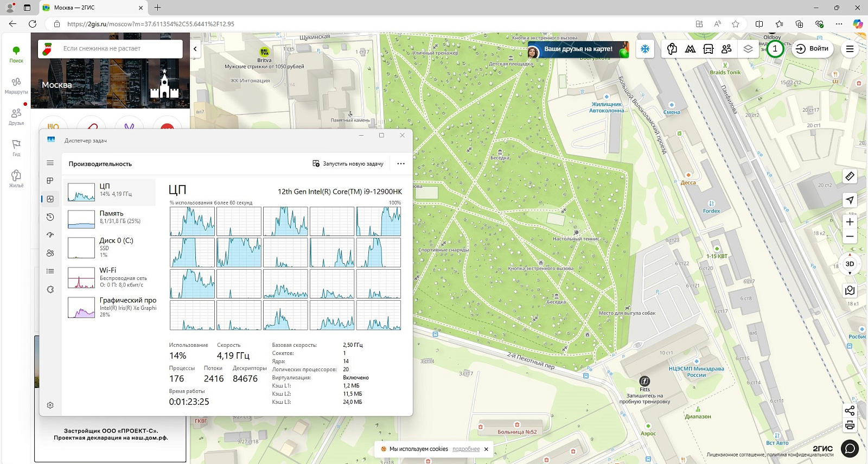Open Edge favorites list icon
This screenshot has height=464, width=868.
coord(780,24)
